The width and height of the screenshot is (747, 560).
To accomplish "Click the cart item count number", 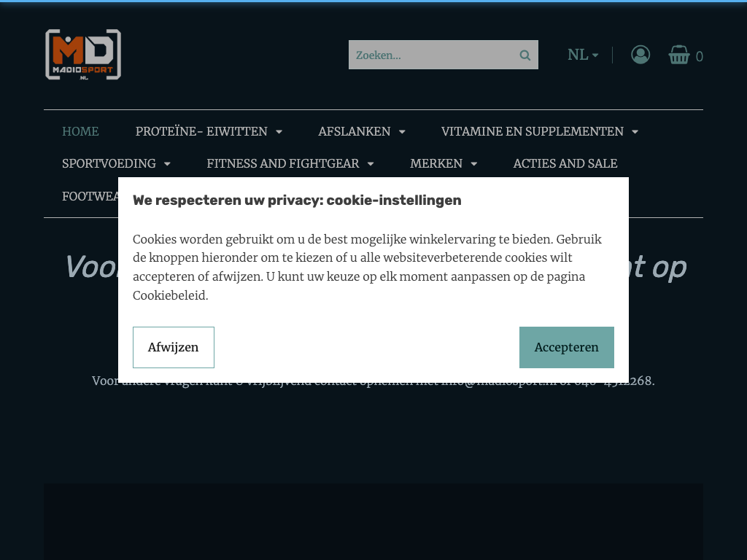I will click(699, 57).
